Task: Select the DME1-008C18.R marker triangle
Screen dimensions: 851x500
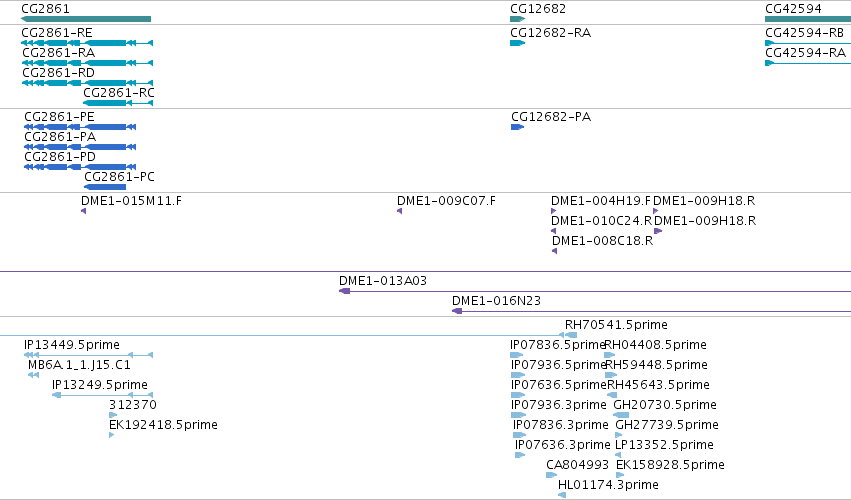Action: pyautogui.click(x=555, y=251)
